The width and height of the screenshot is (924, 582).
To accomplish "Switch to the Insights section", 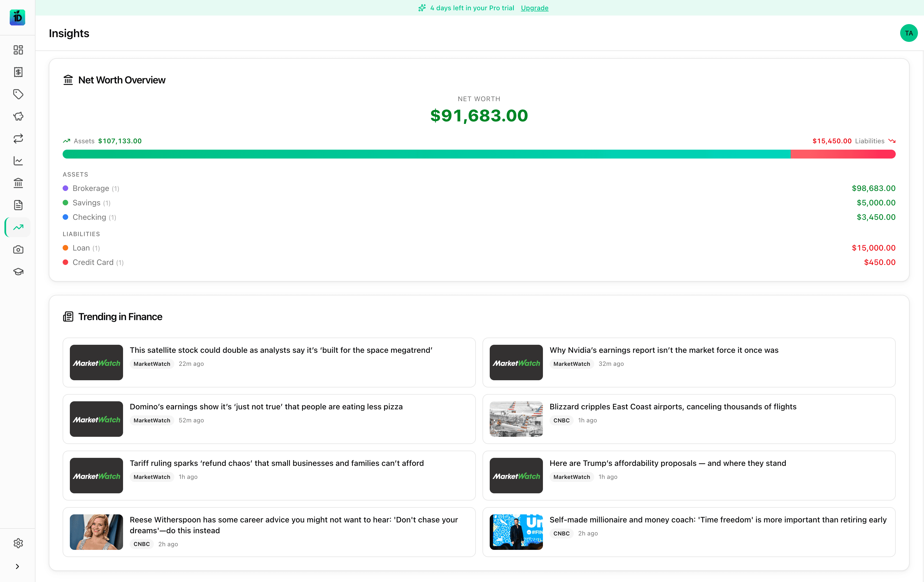I will pyautogui.click(x=18, y=227).
